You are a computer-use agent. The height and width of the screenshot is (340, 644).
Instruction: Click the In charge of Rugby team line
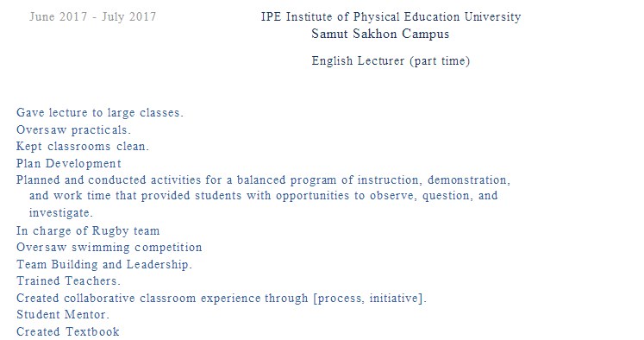[x=88, y=231]
